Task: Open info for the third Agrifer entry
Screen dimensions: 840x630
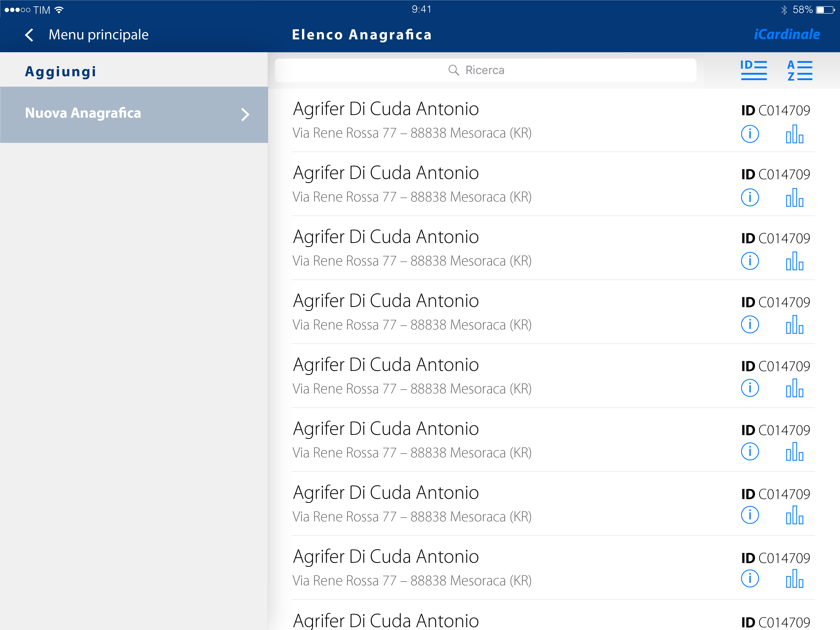Action: [750, 261]
